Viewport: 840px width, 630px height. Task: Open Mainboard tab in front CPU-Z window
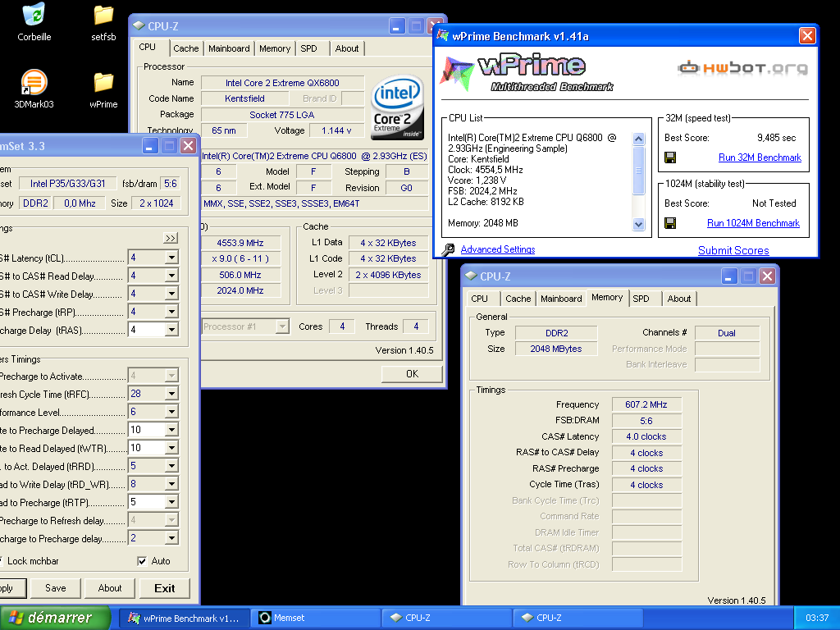point(561,299)
